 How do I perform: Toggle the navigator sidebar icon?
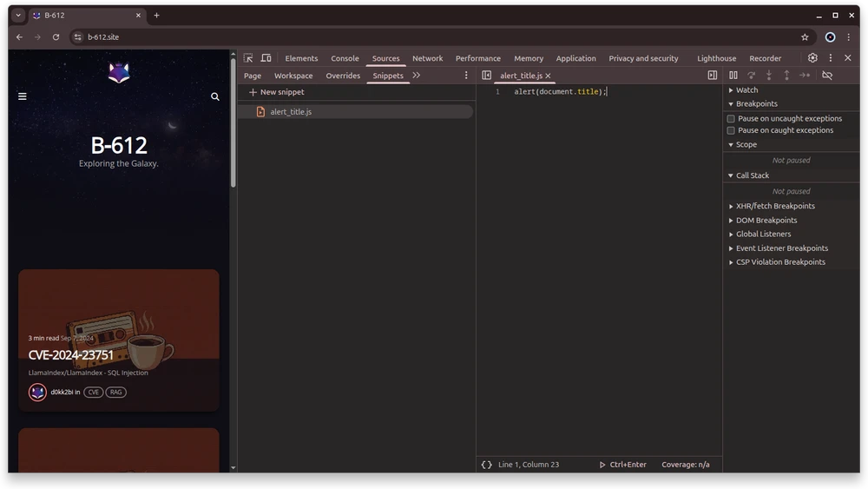(486, 76)
